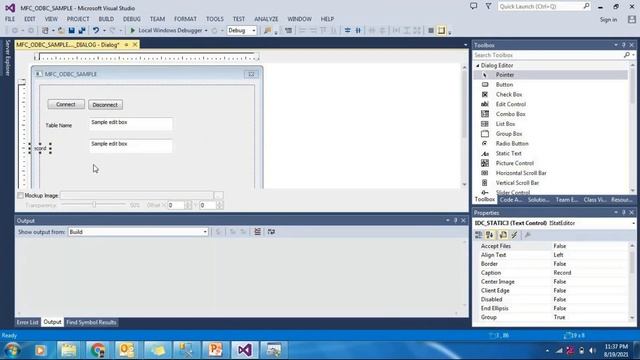This screenshot has height=360, width=640.
Task: Select the Align Text property row
Action: click(x=552, y=255)
